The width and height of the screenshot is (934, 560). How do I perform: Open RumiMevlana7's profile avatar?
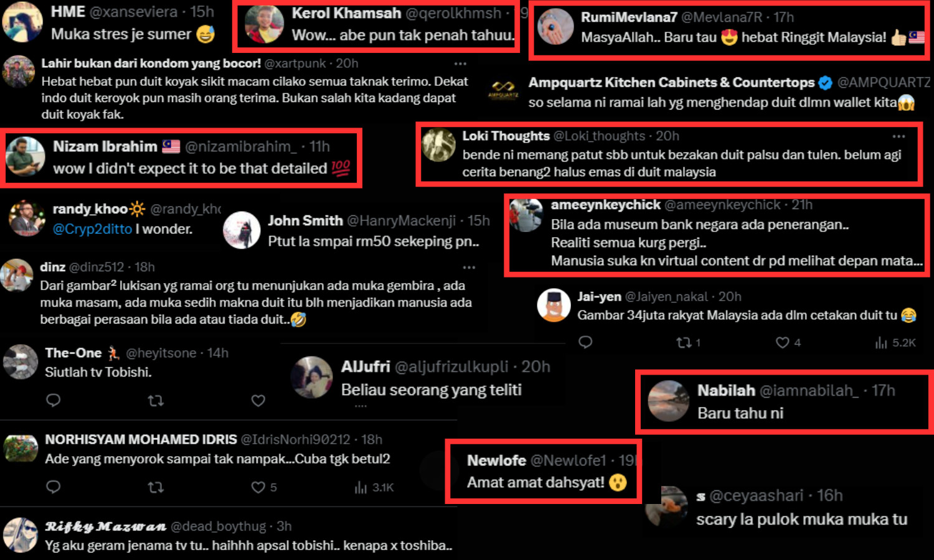(555, 27)
